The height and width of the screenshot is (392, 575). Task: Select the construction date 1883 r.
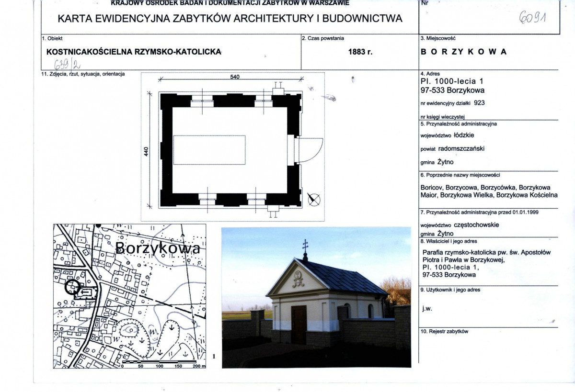(x=361, y=52)
